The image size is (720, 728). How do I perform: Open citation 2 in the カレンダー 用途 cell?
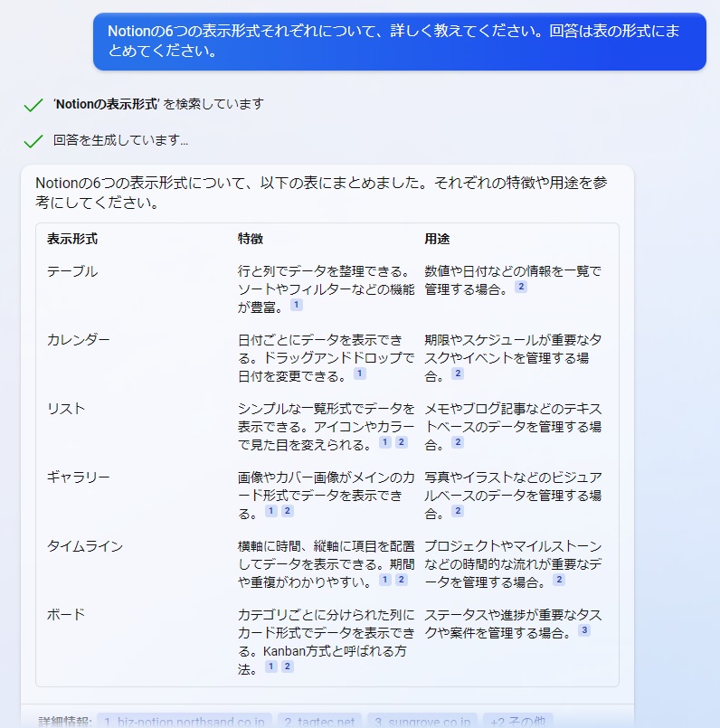point(458,373)
